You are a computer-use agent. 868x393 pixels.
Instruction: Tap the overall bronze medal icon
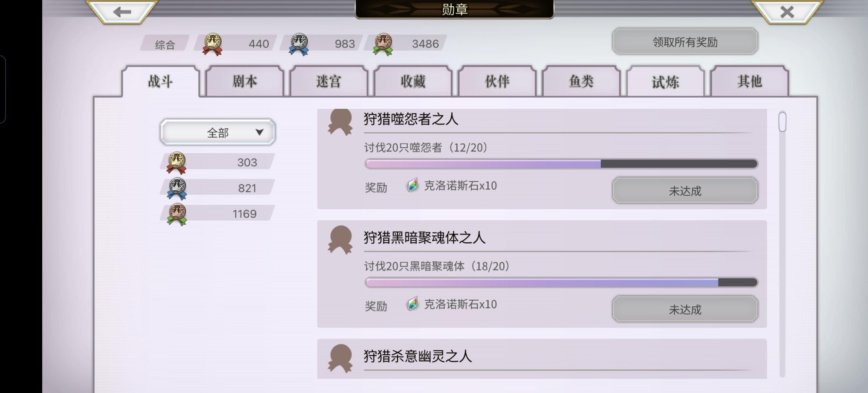point(383,44)
